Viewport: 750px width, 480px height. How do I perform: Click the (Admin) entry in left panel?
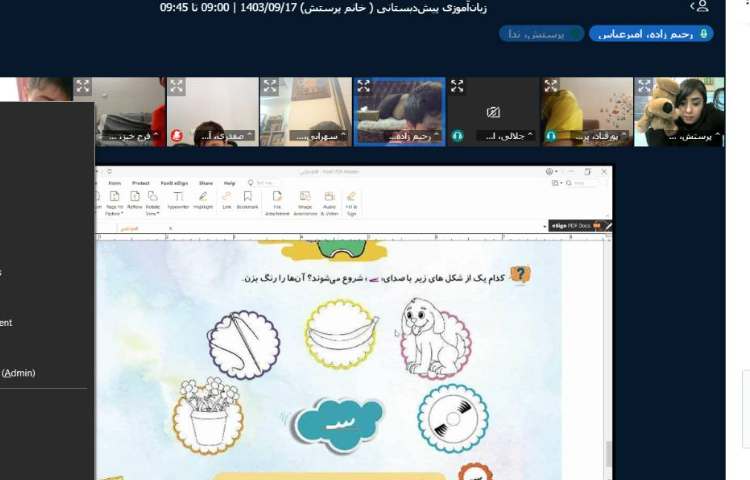tap(18, 373)
